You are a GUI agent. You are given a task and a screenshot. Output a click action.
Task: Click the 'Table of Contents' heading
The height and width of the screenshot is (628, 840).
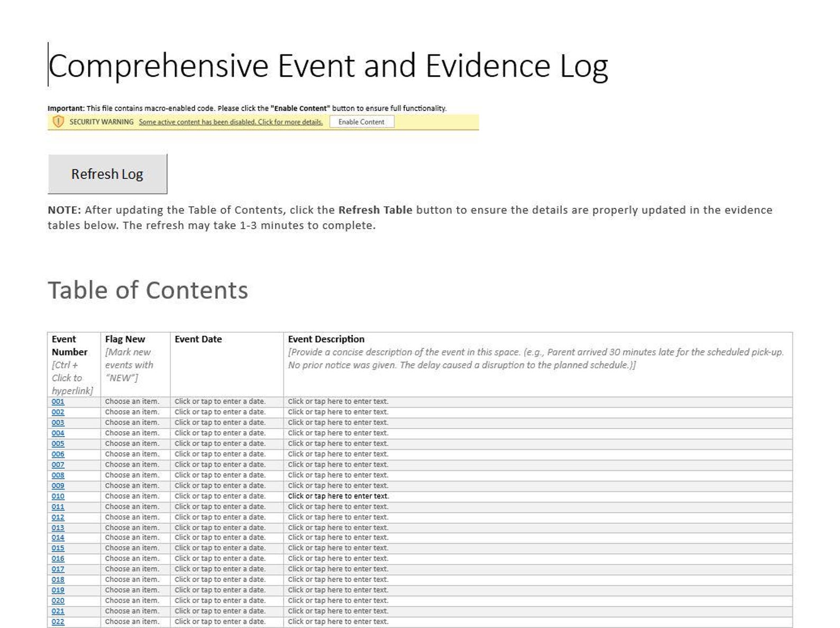[148, 290]
